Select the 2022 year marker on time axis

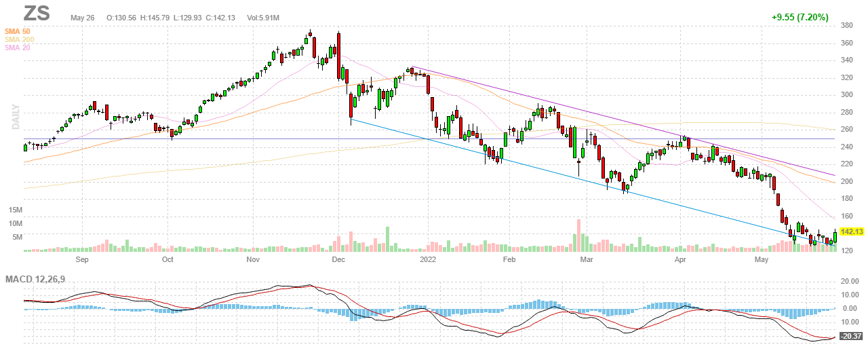[x=428, y=259]
